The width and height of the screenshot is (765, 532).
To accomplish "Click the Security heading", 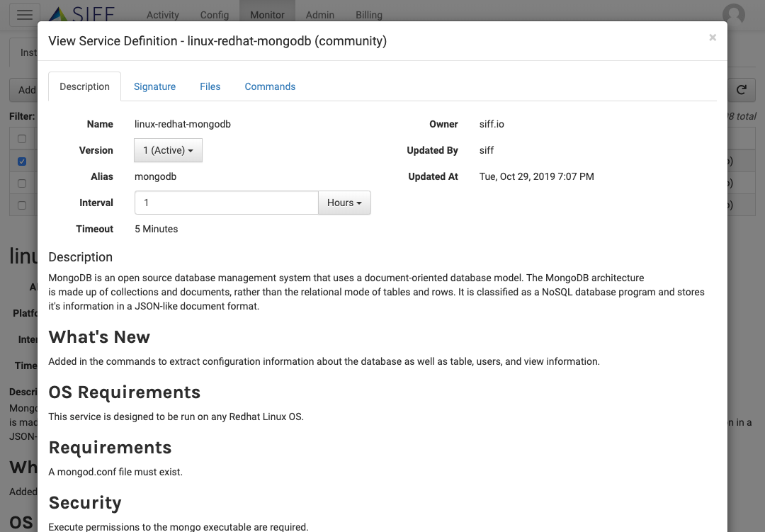I will click(85, 502).
